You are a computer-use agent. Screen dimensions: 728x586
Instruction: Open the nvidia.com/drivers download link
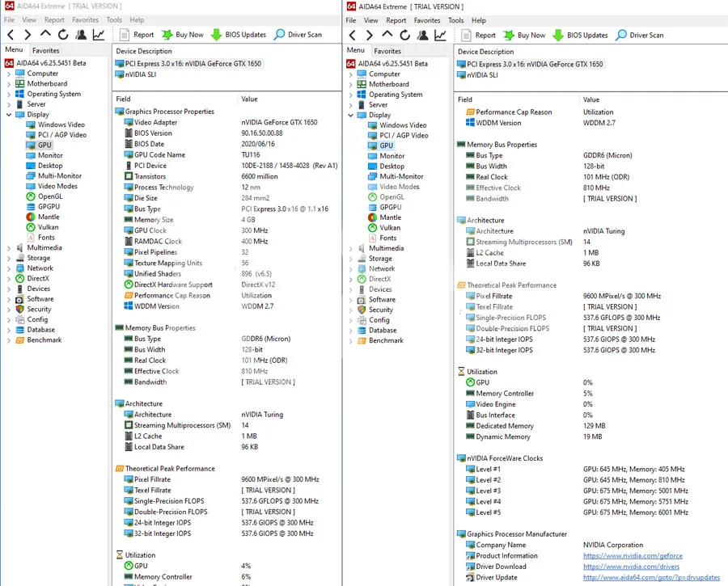(631, 567)
